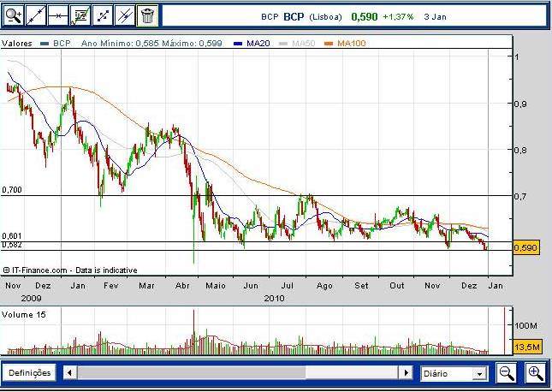Click the 100M volume axis label
552x392 pixels.
tap(526, 326)
